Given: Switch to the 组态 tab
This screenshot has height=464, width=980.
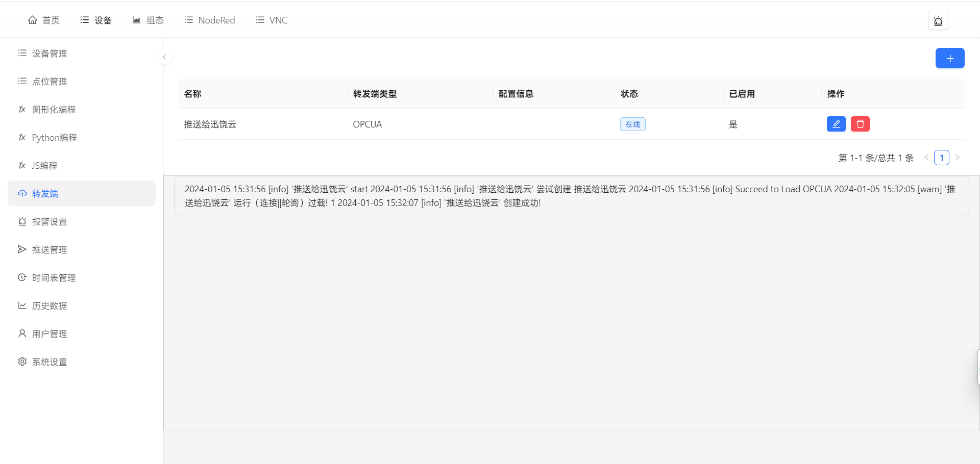Looking at the screenshot, I should pos(148,20).
